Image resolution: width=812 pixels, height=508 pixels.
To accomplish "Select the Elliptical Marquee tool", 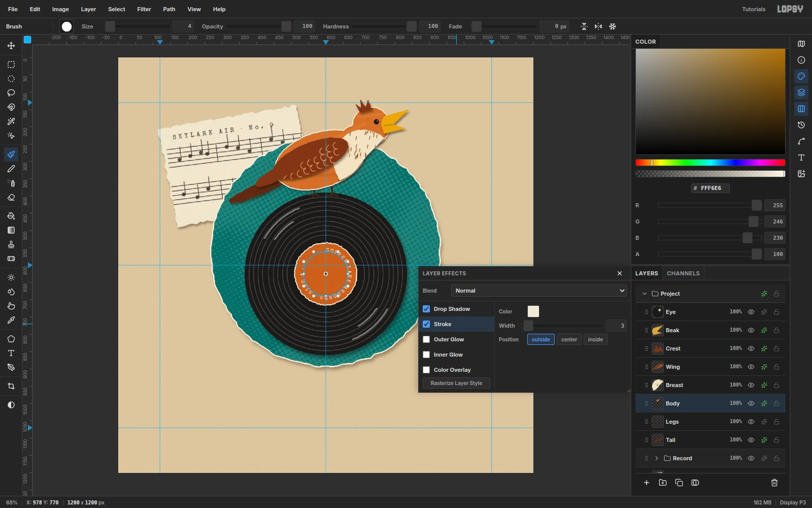I will (11, 79).
